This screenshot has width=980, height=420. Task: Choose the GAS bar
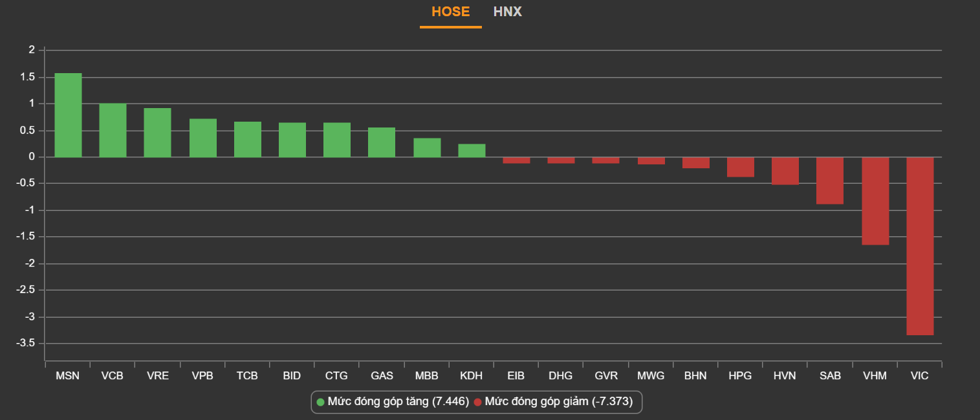382,142
